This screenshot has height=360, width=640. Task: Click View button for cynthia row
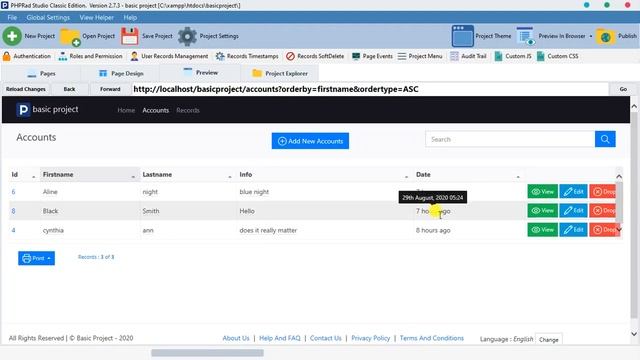[x=542, y=230]
